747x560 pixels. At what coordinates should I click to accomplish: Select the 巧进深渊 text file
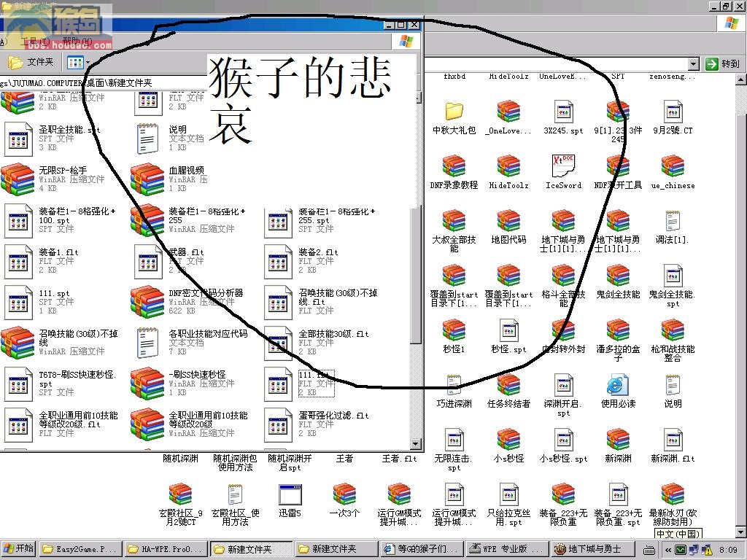[454, 391]
